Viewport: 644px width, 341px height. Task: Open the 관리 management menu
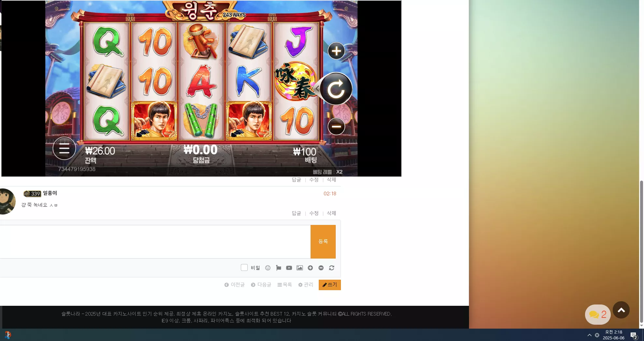click(306, 285)
